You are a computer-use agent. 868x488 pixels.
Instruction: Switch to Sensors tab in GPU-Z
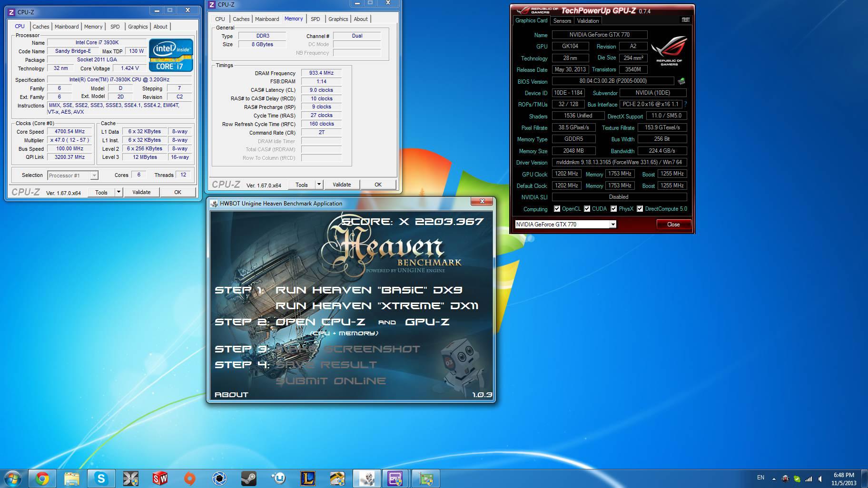pyautogui.click(x=562, y=21)
